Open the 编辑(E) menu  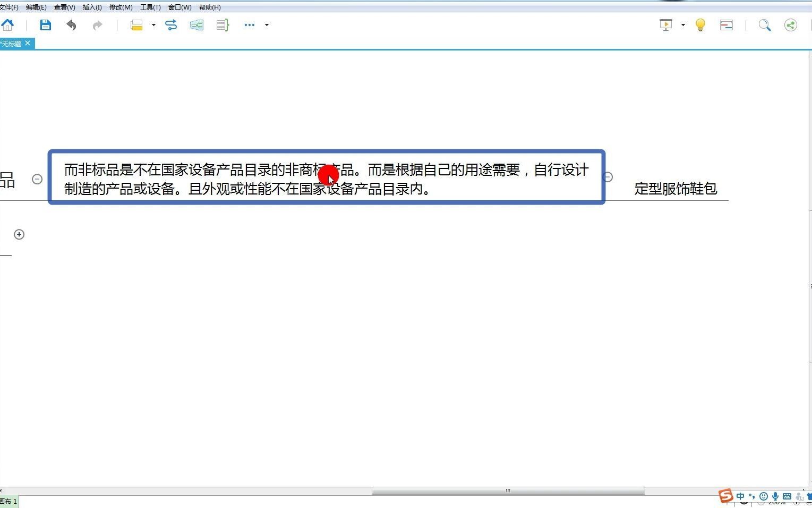pyautogui.click(x=36, y=7)
